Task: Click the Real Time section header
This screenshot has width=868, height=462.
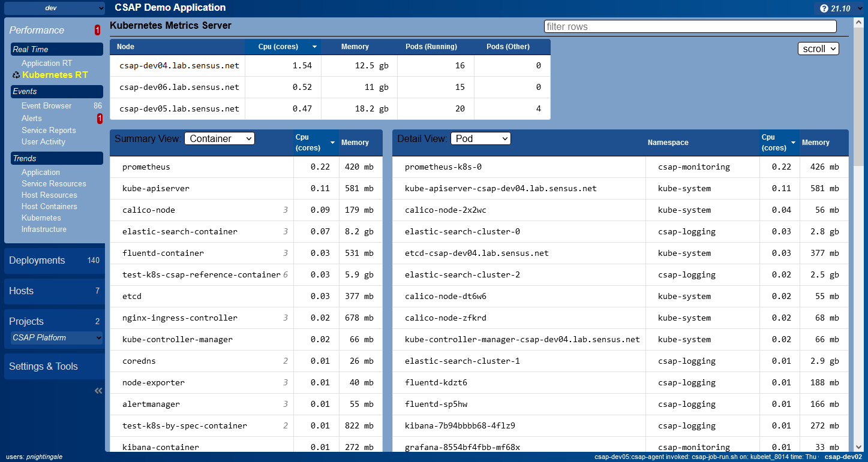Action: coord(57,49)
